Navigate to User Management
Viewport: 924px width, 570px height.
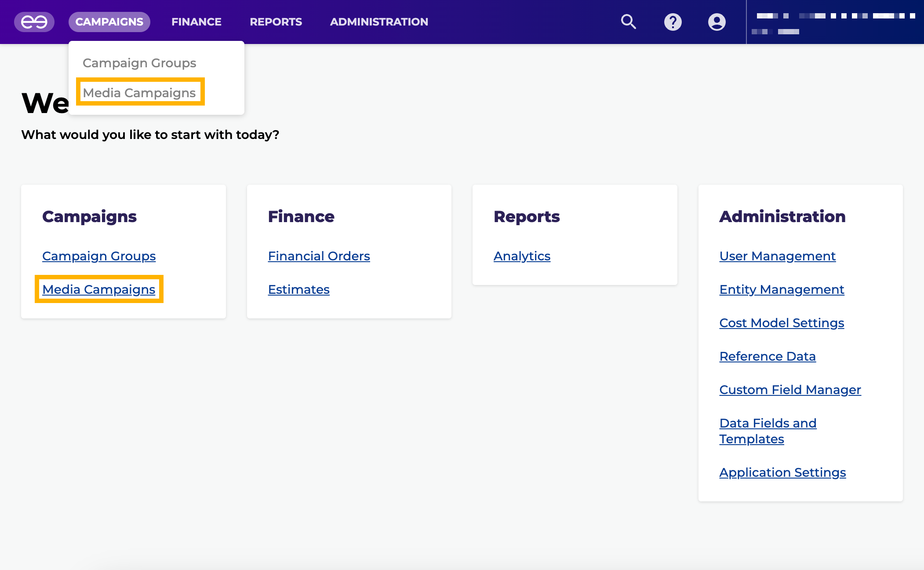[777, 256]
